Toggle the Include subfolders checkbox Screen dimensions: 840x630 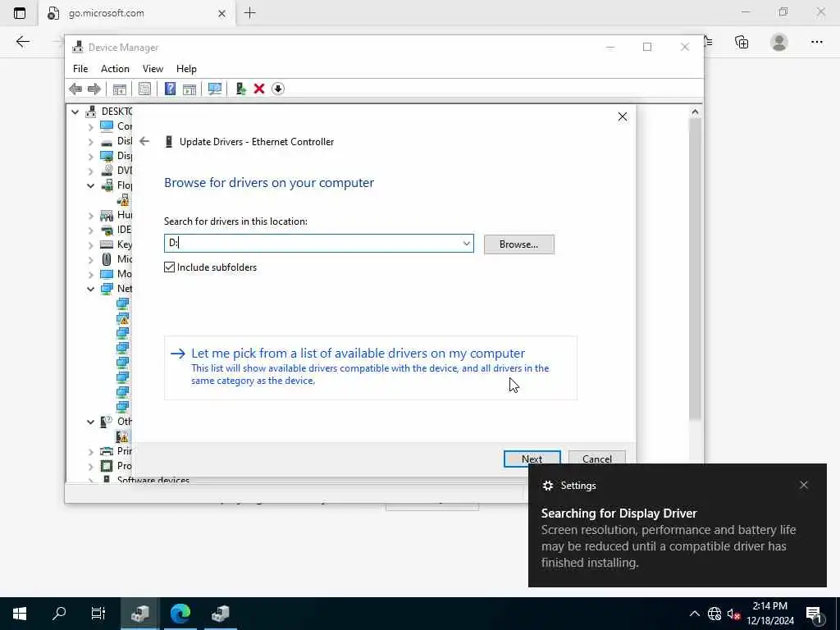click(169, 267)
